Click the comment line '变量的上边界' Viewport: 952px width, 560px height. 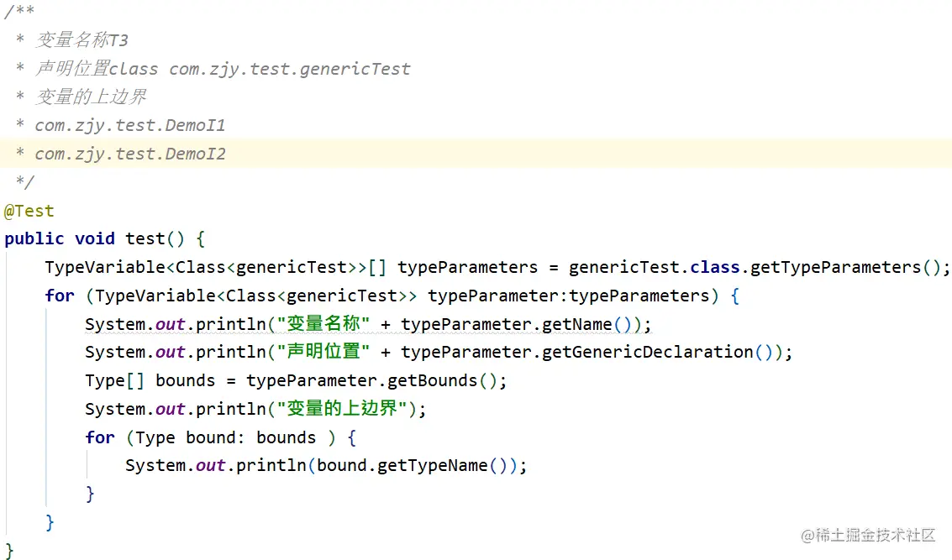91,97
